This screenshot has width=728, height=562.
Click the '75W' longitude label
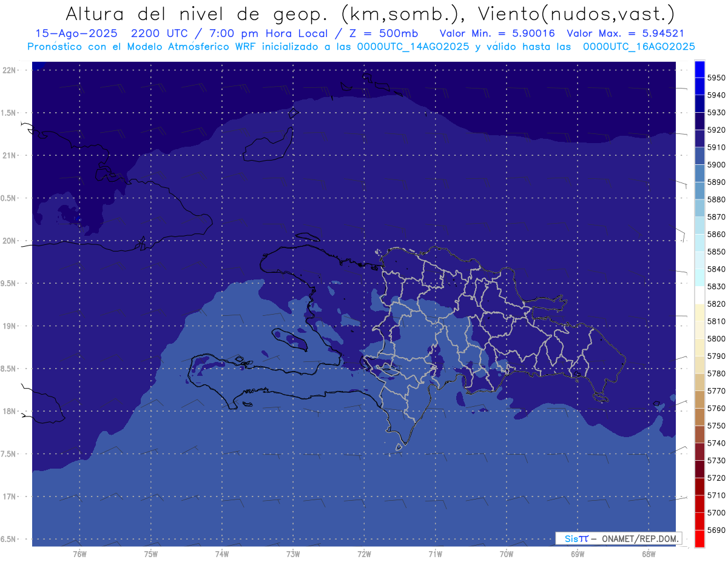coord(150,554)
